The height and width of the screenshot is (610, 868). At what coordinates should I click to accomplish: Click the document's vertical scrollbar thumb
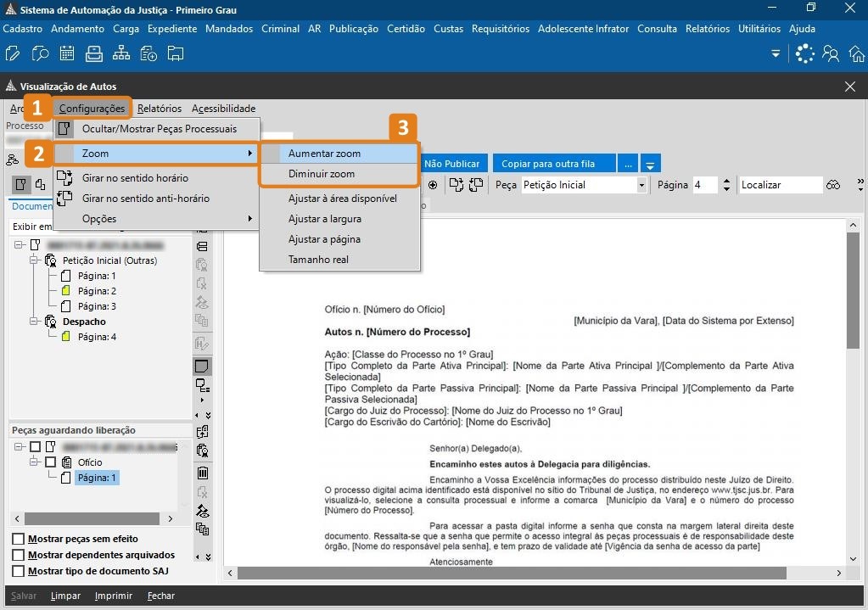tap(853, 291)
